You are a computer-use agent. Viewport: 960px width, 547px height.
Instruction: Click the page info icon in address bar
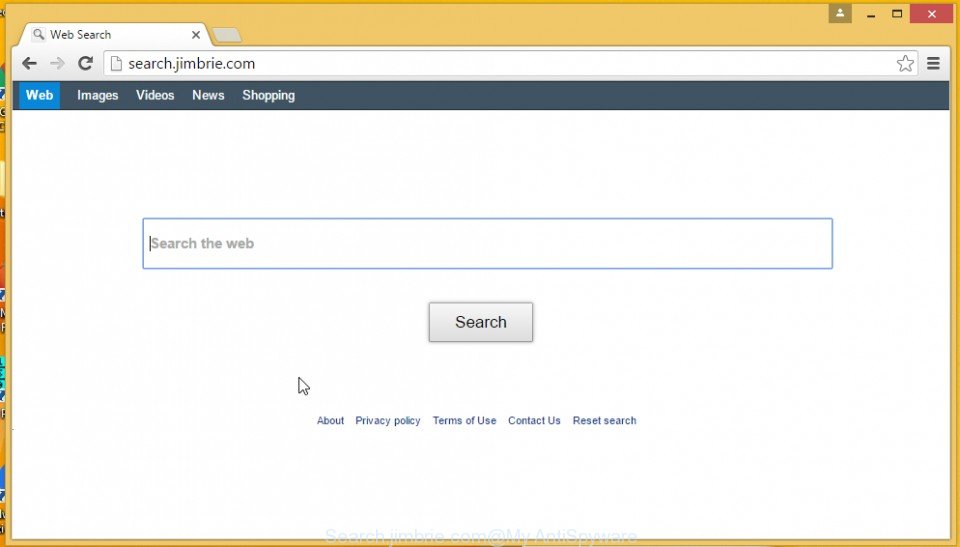tap(116, 64)
